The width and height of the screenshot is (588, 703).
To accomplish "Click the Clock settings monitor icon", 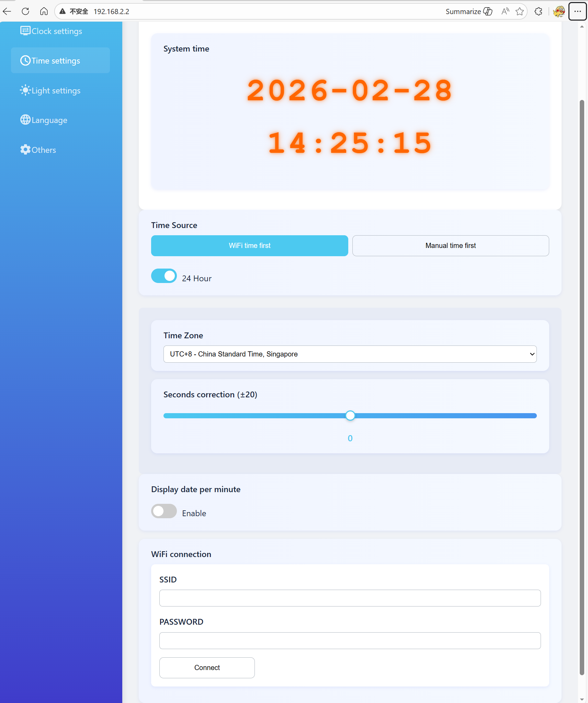I will pyautogui.click(x=25, y=31).
